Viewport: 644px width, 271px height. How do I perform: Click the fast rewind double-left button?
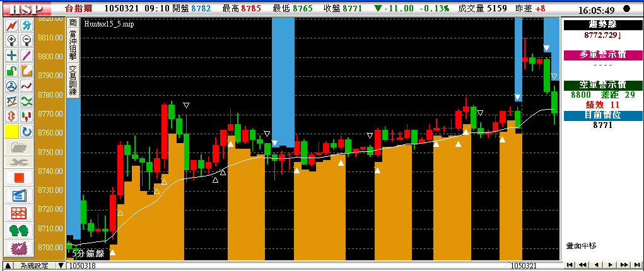[582, 265]
